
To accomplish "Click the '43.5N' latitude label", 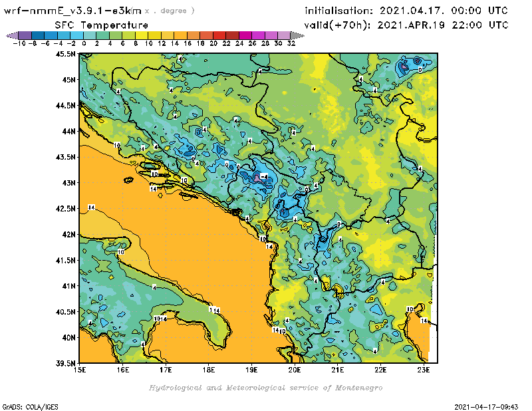I will coord(65,157).
